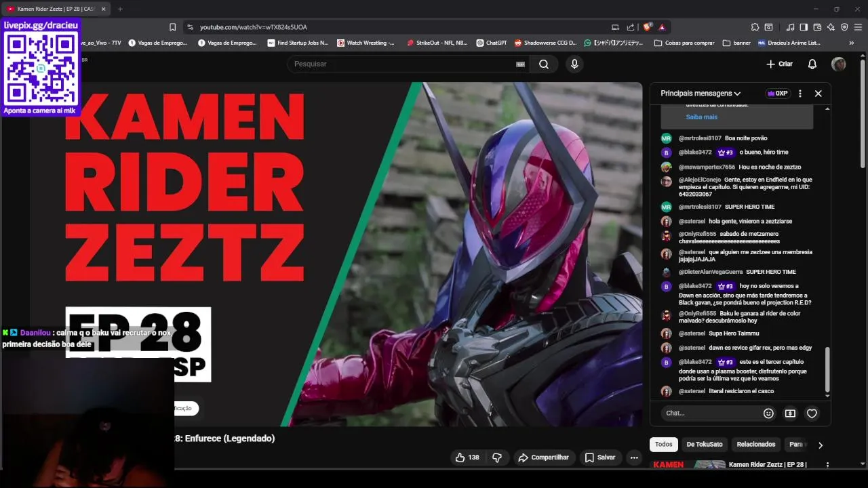Viewport: 868px width, 488px height.
Task: Click the Criar button
Action: pos(779,64)
